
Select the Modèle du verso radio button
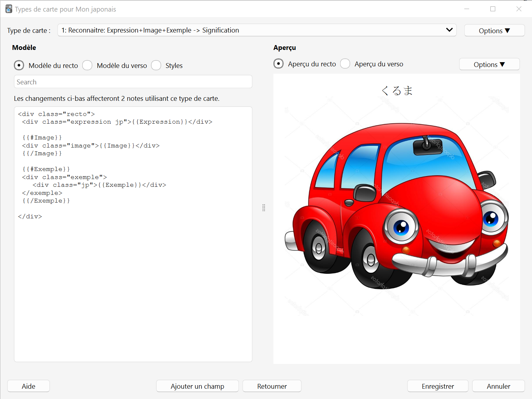point(87,65)
